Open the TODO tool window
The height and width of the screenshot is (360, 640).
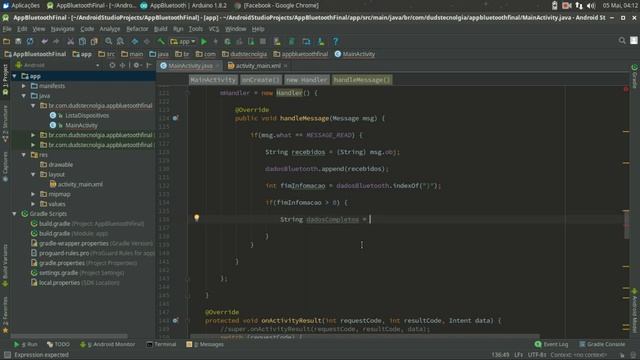pyautogui.click(x=58, y=344)
